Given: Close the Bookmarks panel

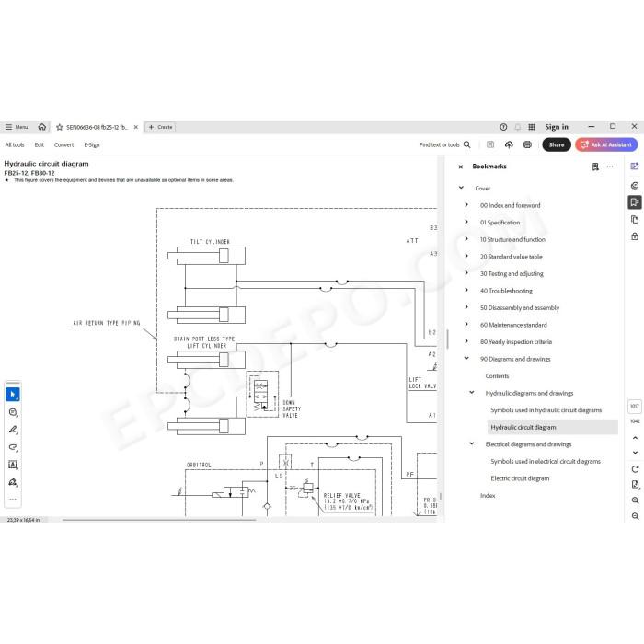Looking at the screenshot, I should pos(460,167).
